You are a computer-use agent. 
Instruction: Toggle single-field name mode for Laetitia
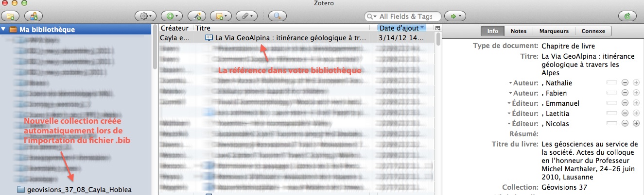click(x=611, y=114)
